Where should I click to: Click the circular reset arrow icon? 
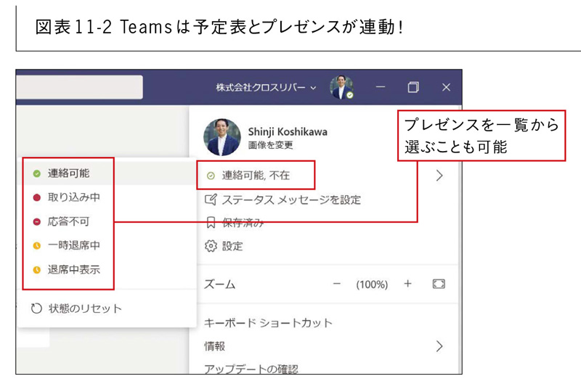coord(36,309)
